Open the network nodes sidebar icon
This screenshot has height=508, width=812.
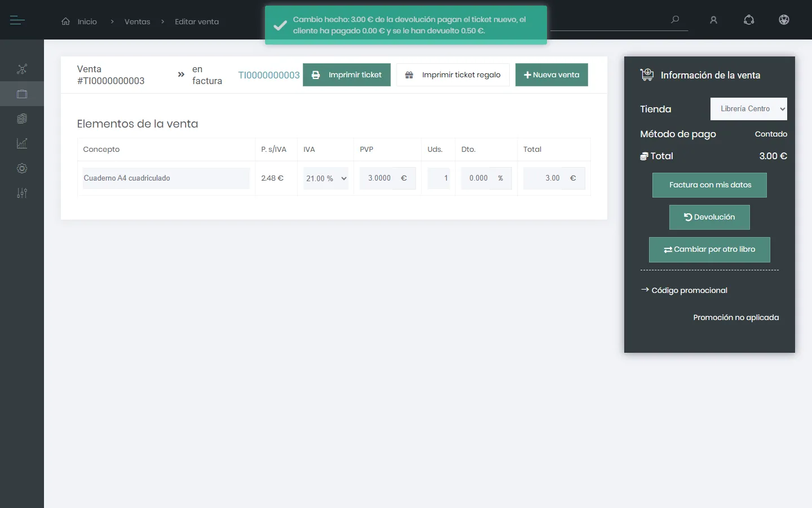(22, 69)
